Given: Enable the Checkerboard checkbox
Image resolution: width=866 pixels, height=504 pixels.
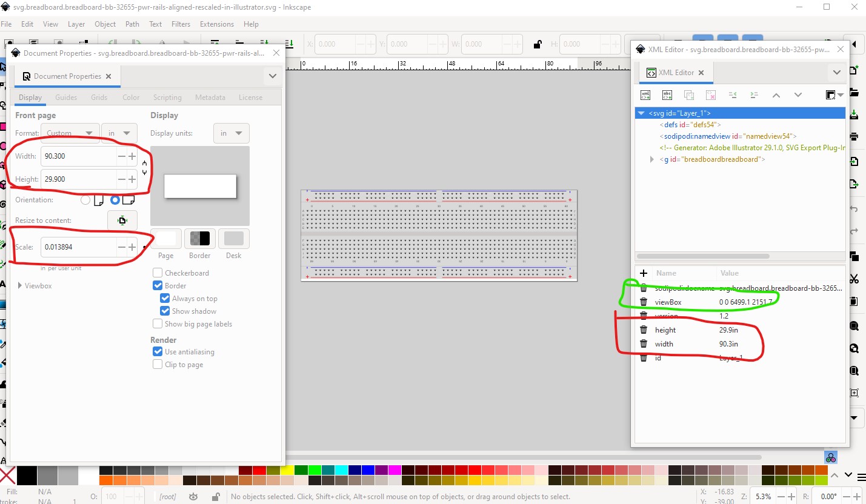Looking at the screenshot, I should [x=158, y=273].
